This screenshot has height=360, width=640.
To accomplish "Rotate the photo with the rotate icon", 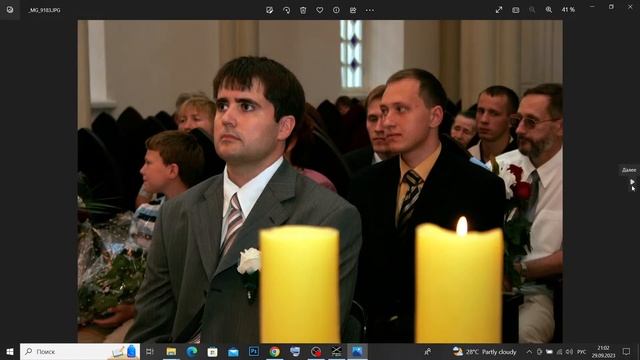I will [x=287, y=10].
